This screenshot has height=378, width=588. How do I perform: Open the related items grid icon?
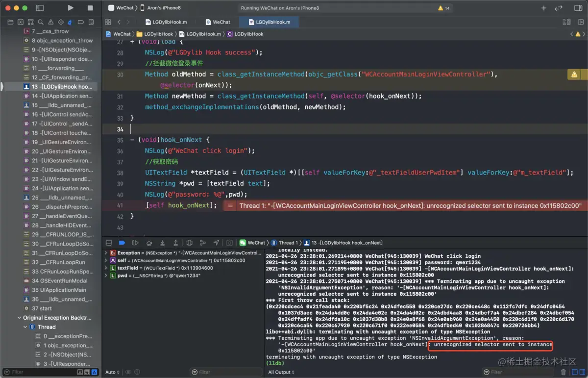pyautogui.click(x=108, y=22)
